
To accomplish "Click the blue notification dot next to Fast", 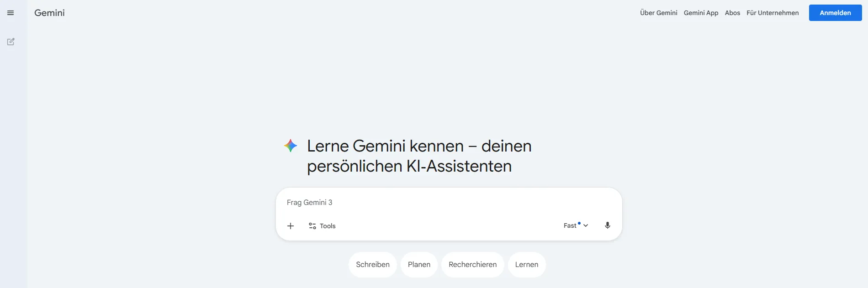I will point(579,222).
